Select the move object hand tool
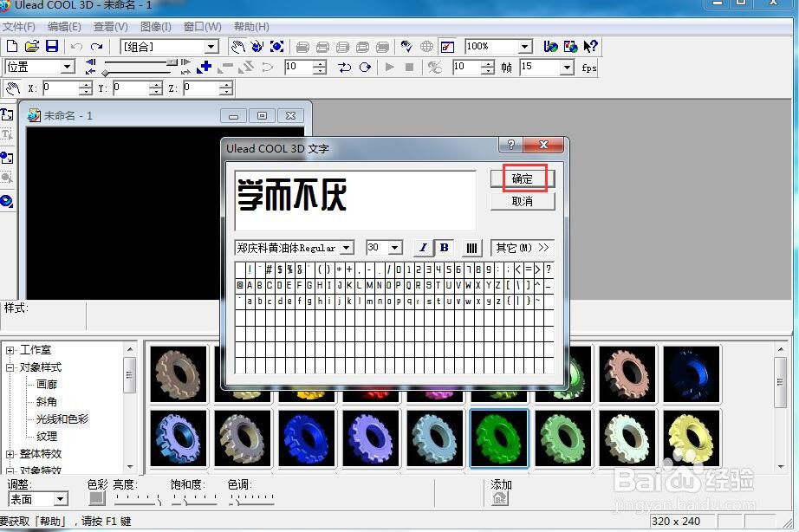The height and width of the screenshot is (532, 799). click(x=237, y=47)
